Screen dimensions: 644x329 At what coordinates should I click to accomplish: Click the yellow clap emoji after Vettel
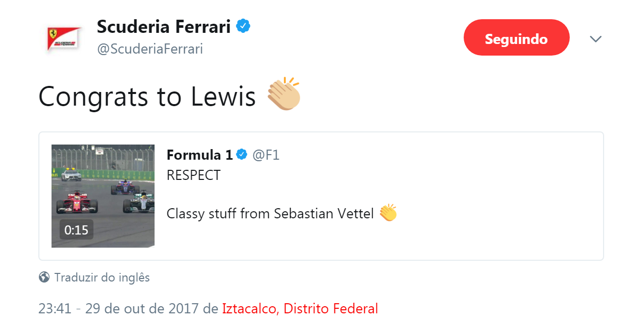pos(388,213)
